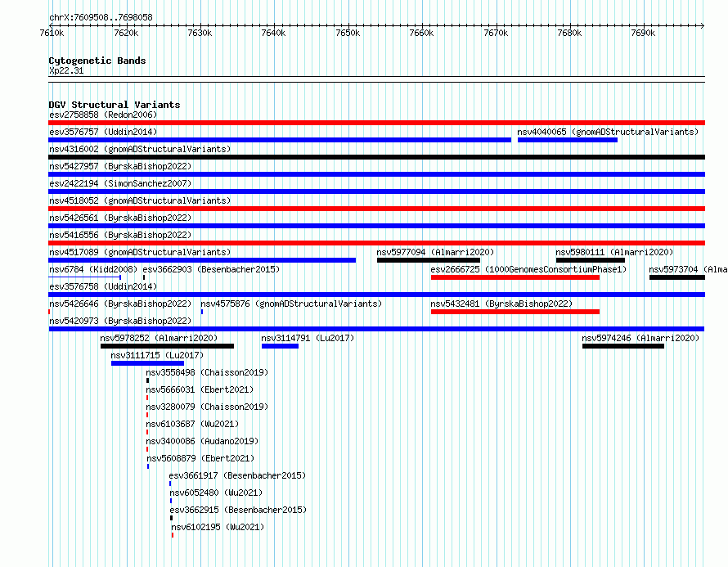
Task: Click the 7640k ruler position
Action: (273, 33)
